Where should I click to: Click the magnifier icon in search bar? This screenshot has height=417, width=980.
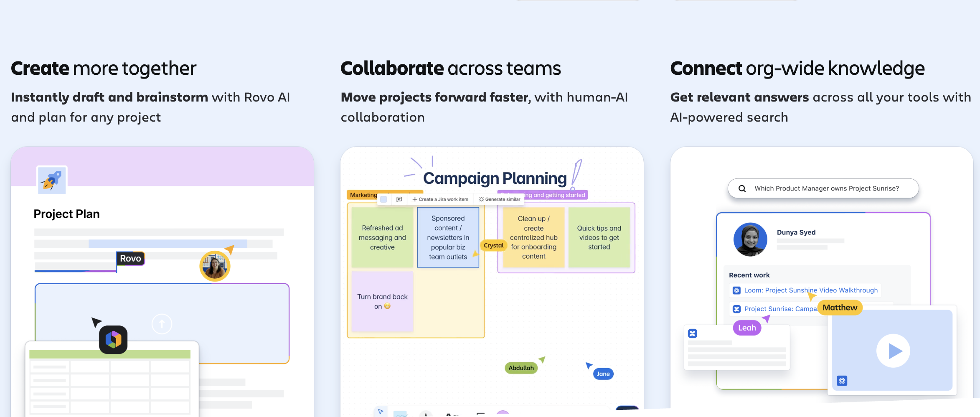point(742,188)
